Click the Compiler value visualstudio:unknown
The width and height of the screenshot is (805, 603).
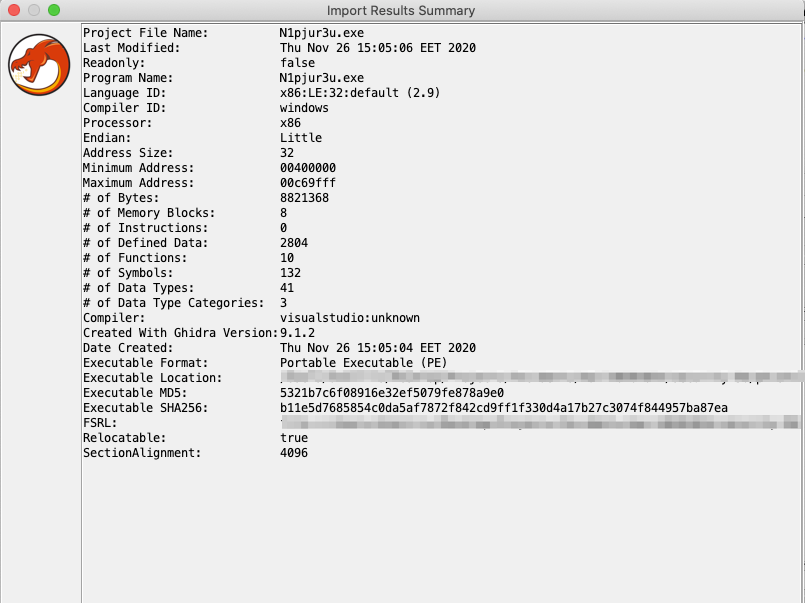click(349, 318)
